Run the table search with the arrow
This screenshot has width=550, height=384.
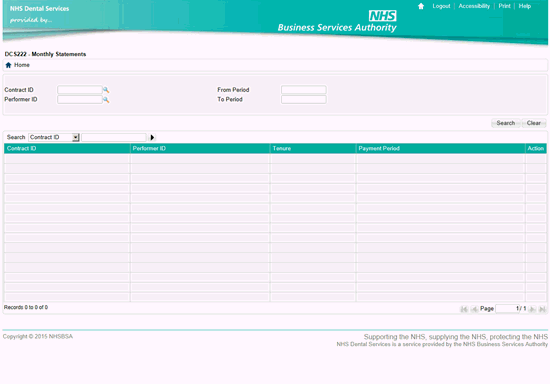(152, 137)
